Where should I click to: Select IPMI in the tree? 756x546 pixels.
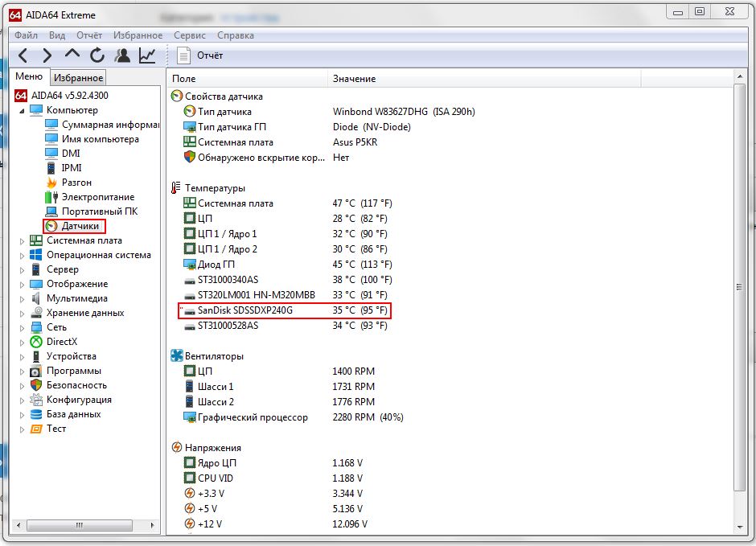(x=72, y=168)
